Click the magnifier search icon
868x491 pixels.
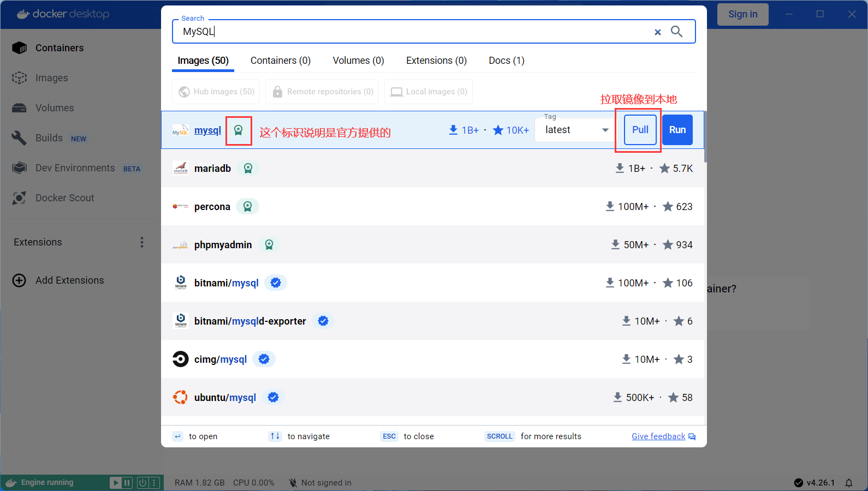coord(676,32)
